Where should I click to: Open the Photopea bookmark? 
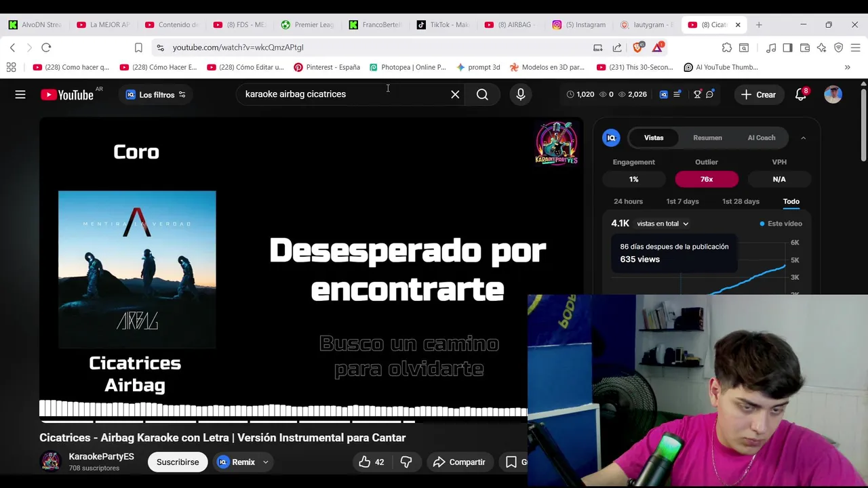click(408, 67)
